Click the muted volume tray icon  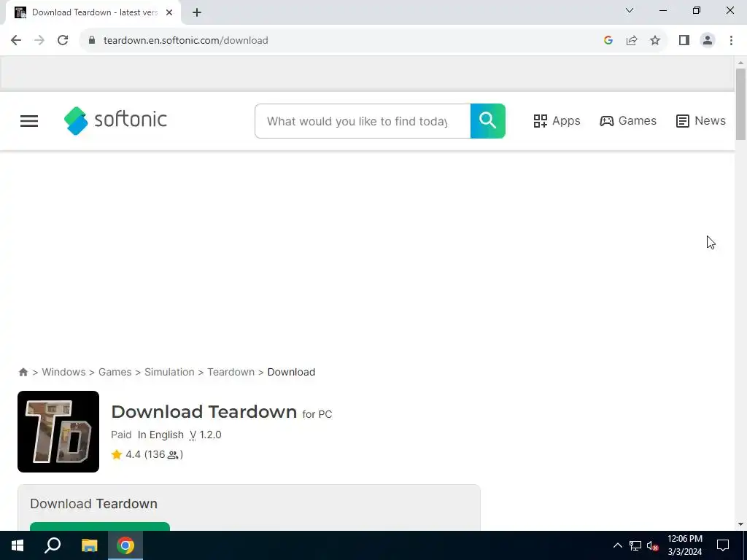click(653, 545)
